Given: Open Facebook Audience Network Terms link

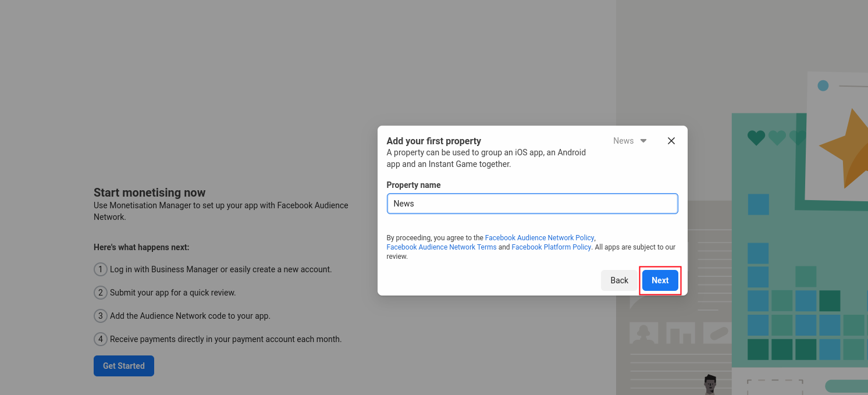Looking at the screenshot, I should [442, 247].
